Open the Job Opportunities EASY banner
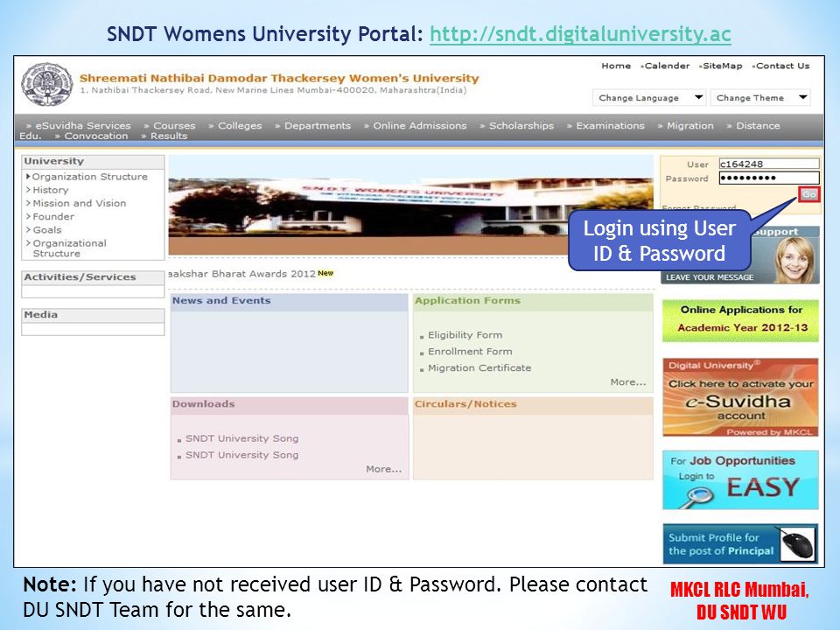This screenshot has width=840, height=630. [740, 480]
